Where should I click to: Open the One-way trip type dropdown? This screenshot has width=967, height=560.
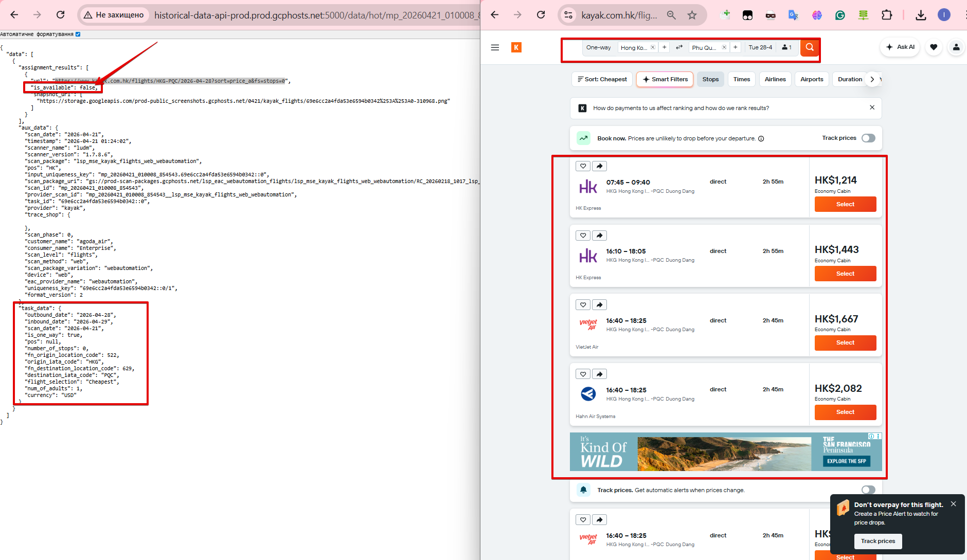pos(599,47)
